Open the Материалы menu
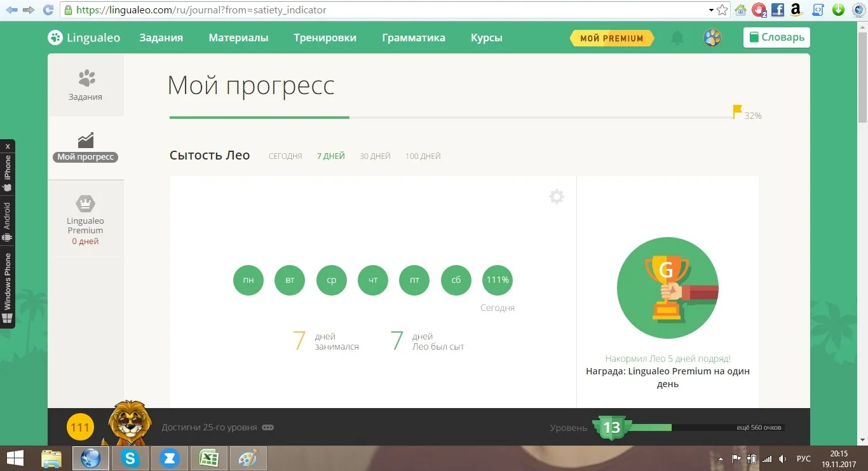 pos(238,38)
